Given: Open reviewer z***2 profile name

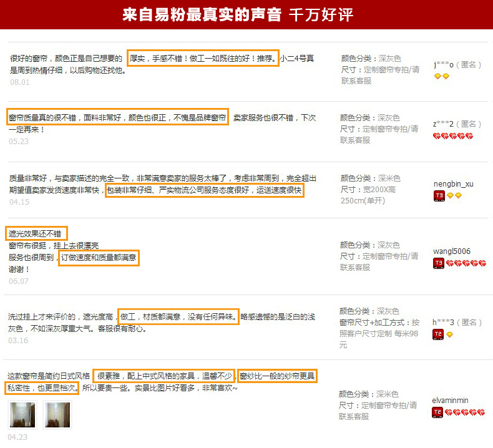Looking at the screenshot, I should pyautogui.click(x=443, y=124).
